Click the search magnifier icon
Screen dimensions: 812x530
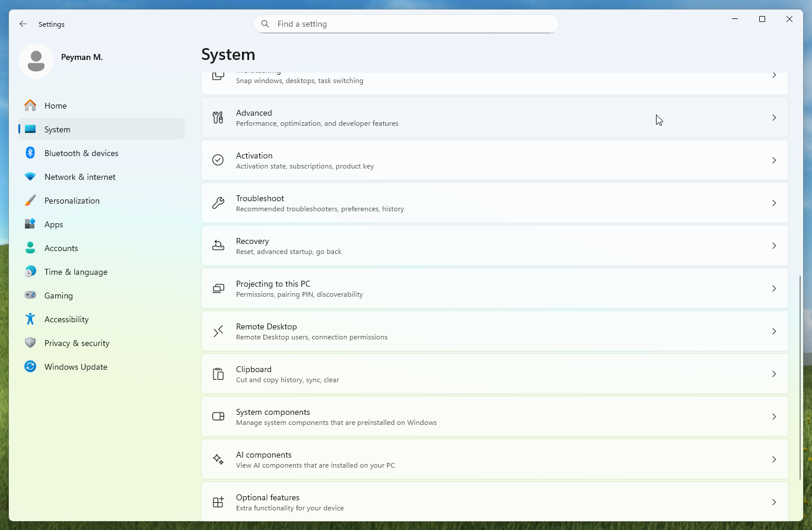point(265,24)
